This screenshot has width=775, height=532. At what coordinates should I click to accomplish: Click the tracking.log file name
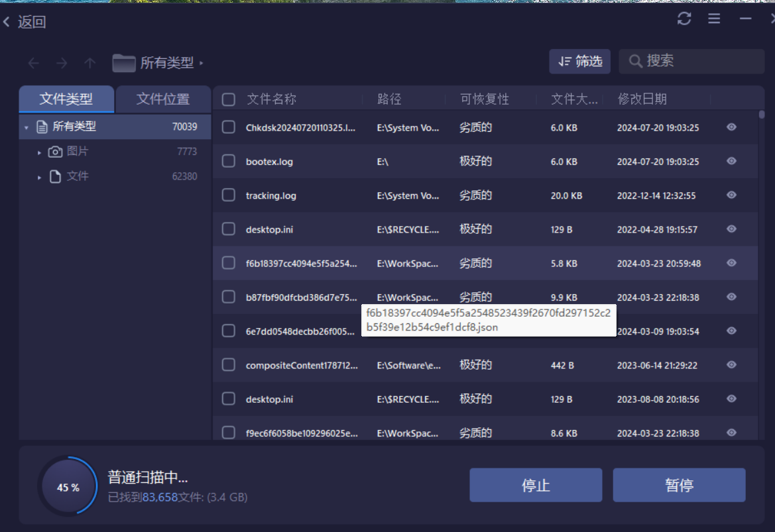point(271,195)
